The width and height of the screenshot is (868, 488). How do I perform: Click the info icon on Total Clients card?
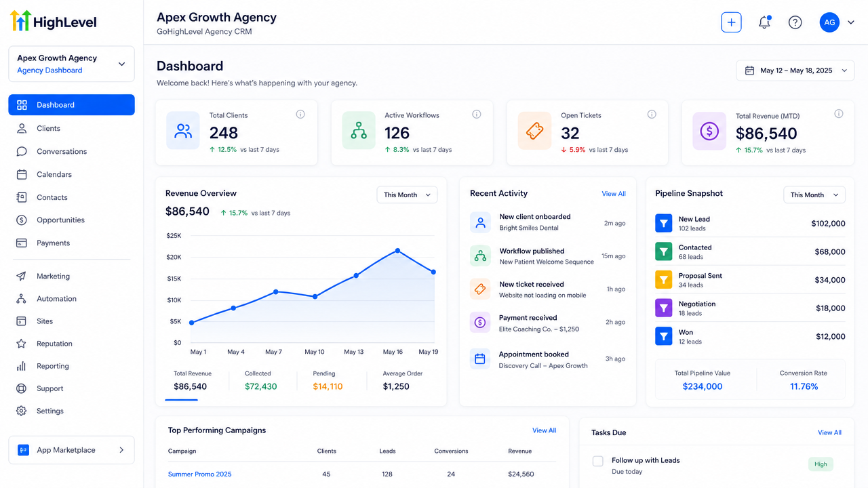pyautogui.click(x=300, y=114)
